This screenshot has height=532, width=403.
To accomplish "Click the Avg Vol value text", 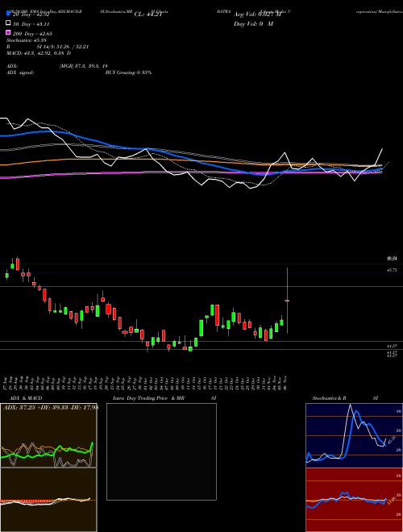I will (x=257, y=15).
